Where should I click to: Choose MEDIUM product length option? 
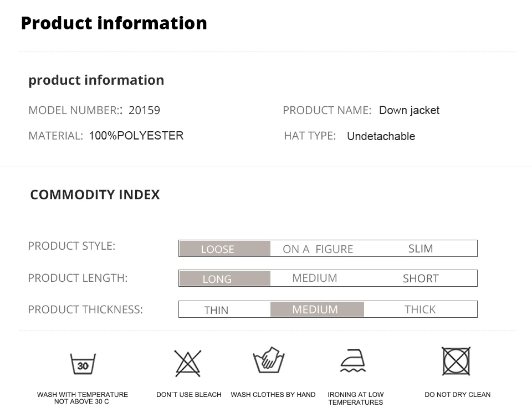315,278
